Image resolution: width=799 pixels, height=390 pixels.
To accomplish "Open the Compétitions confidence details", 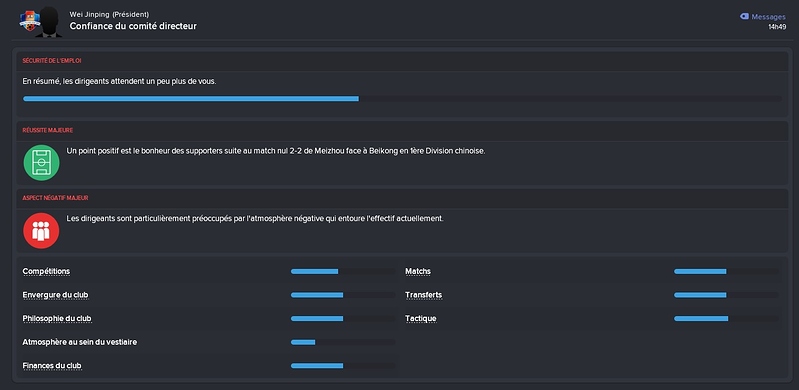I will [x=46, y=271].
